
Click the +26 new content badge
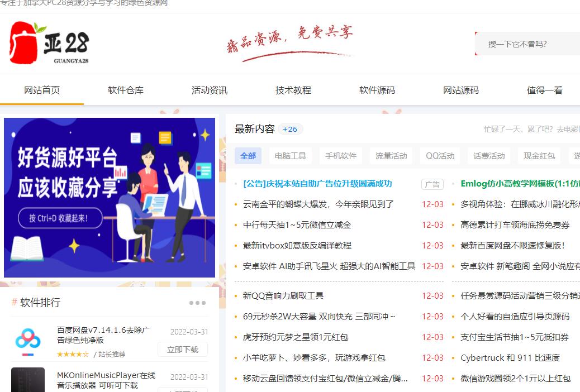pyautogui.click(x=290, y=129)
